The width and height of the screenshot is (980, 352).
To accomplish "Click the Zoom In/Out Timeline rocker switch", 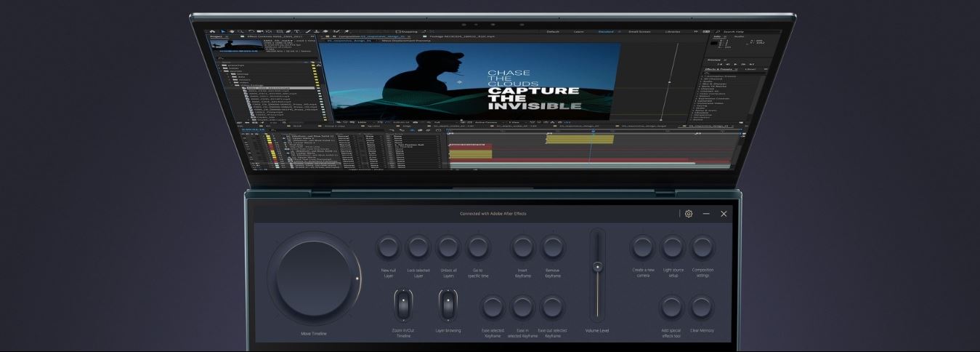I will (403, 305).
